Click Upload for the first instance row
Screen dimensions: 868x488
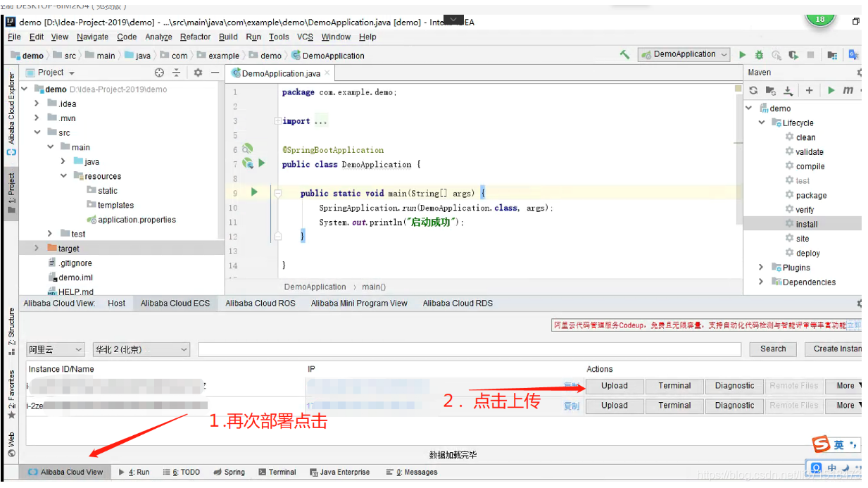[x=615, y=386]
